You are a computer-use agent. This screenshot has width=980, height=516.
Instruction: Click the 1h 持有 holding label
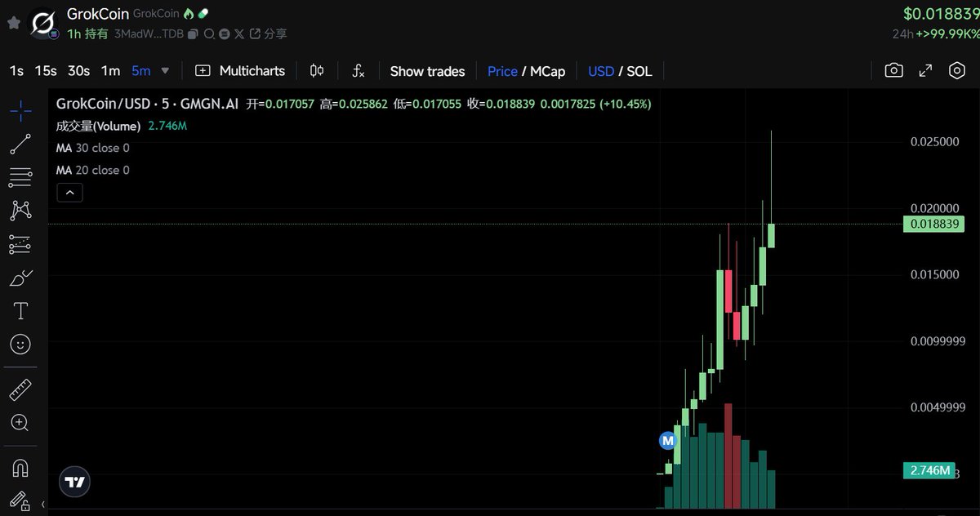coord(87,34)
